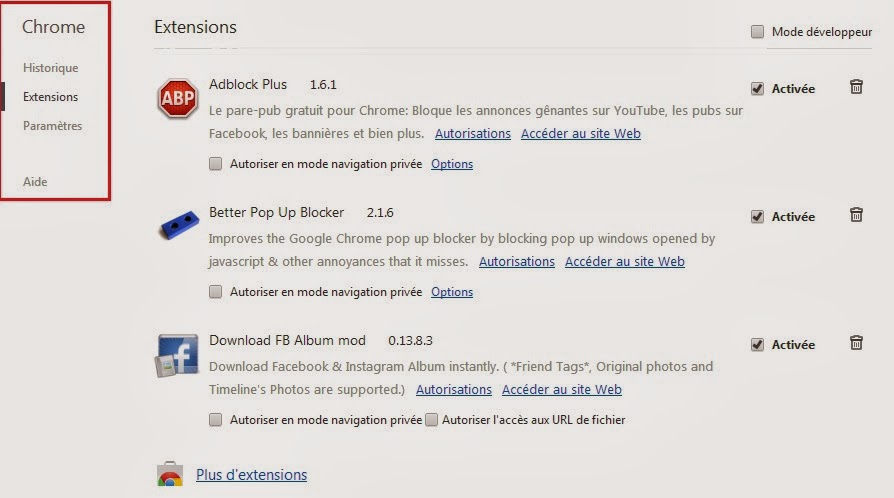Go to Paramètres in the sidebar
The image size is (894, 498).
52,126
